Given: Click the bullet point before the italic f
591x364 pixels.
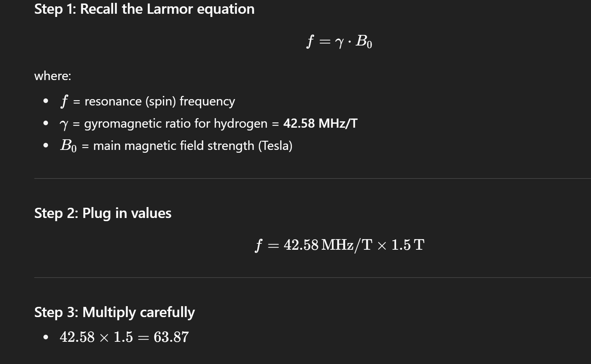Looking at the screenshot, I should point(46,101).
